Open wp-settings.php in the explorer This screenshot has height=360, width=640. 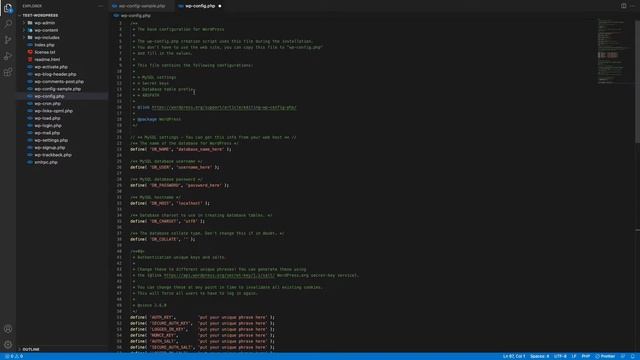point(51,140)
